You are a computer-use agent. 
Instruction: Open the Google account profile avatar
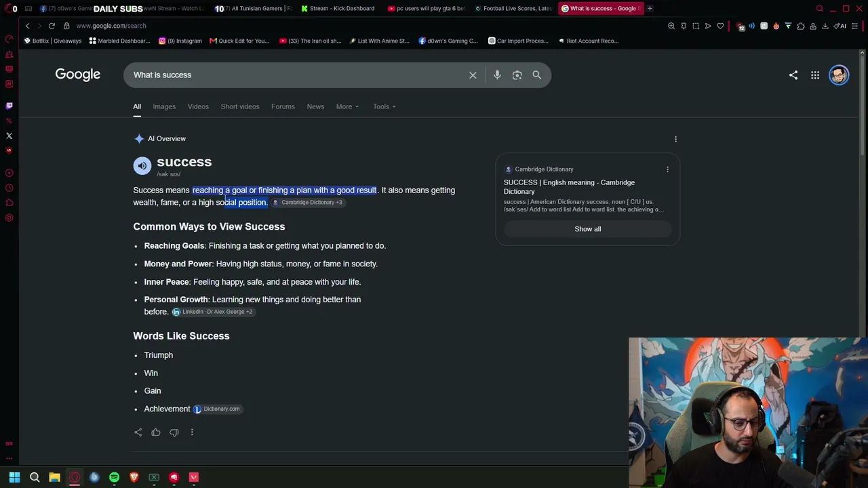point(839,75)
